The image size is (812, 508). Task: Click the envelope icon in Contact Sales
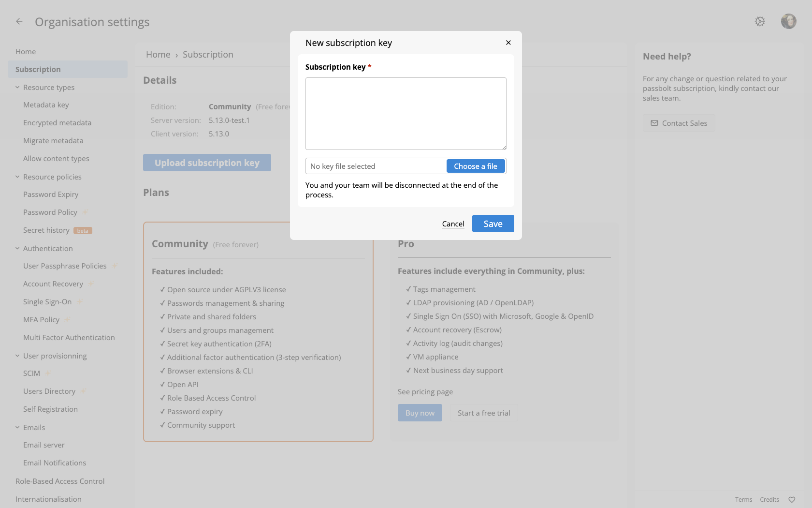pos(654,123)
